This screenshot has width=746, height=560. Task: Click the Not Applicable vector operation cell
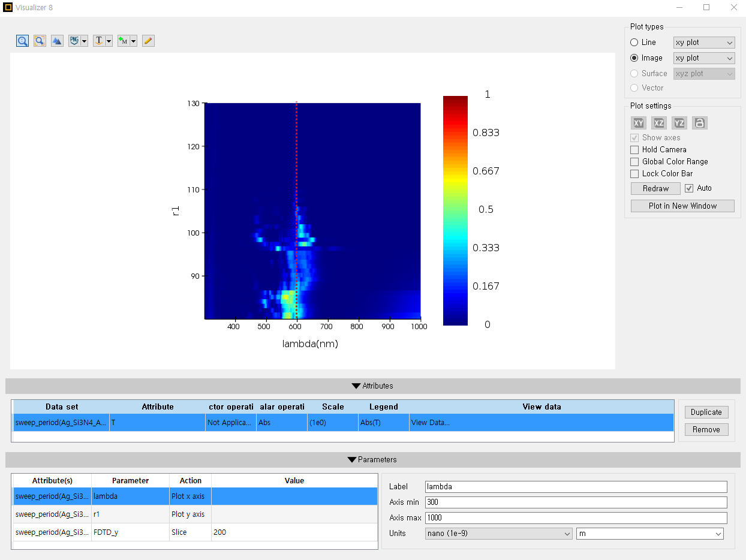231,422
